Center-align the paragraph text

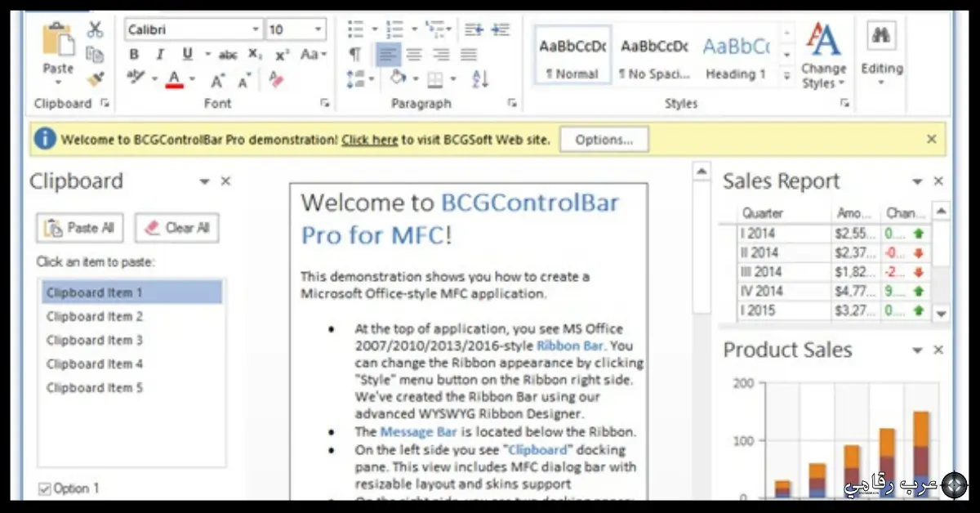coord(414,55)
